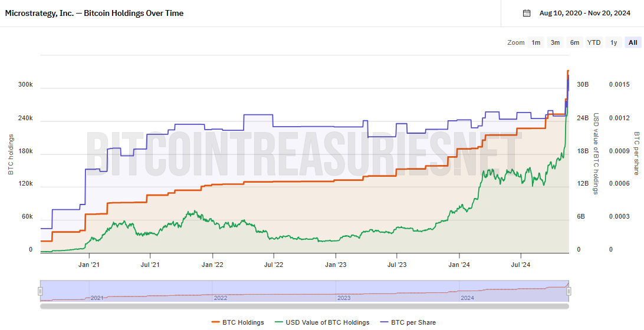This screenshot has height=330, width=644.
Task: Select the 1y zoom button
Action: pos(613,42)
